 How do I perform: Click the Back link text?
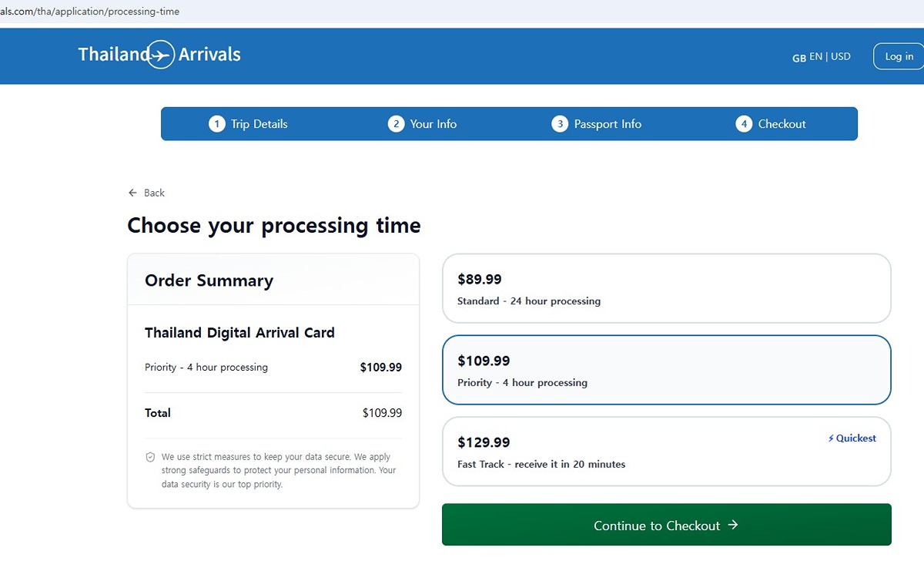154,193
